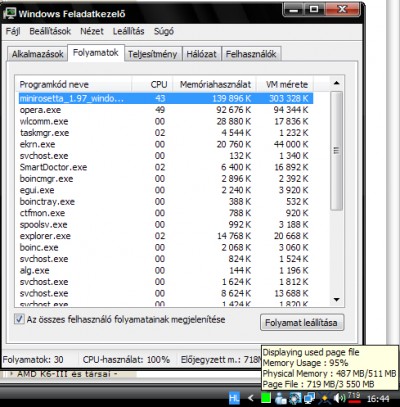
Task: Select the ekrn.exe process
Action: coord(165,144)
